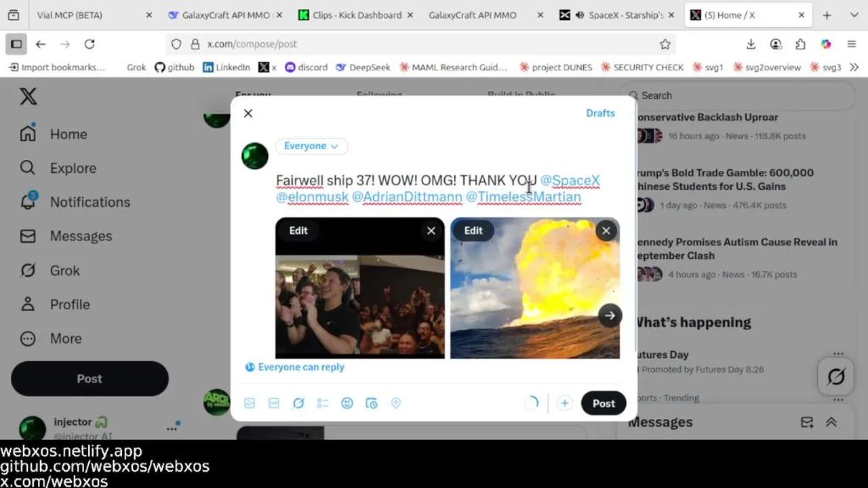This screenshot has height=488, width=868.
Task: Expand the Messages drawer
Action: pos(831,422)
